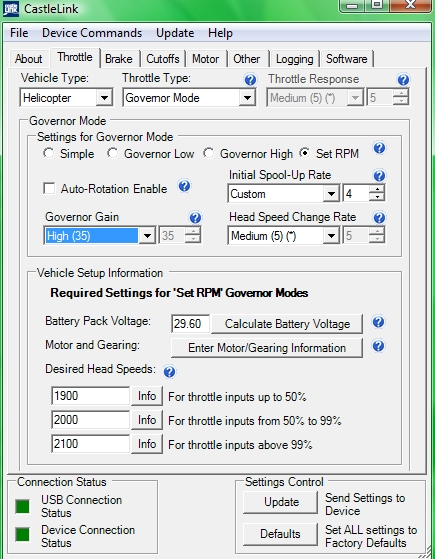Viewport: 435px width, 559px height.
Task: Show help for Motor and Gearing
Action: tap(379, 346)
